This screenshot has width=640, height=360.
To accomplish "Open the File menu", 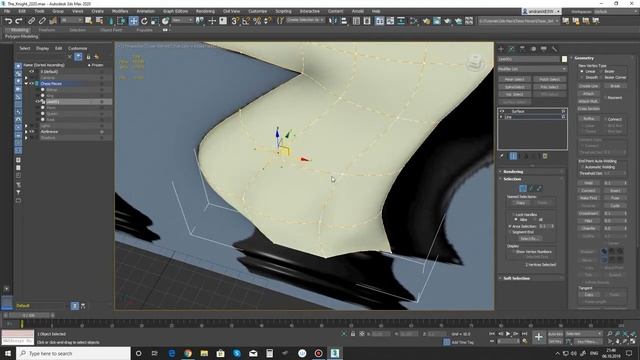I will (7, 11).
